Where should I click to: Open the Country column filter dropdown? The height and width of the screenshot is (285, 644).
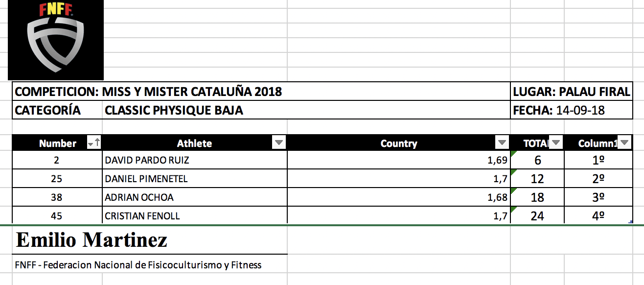[x=502, y=143]
